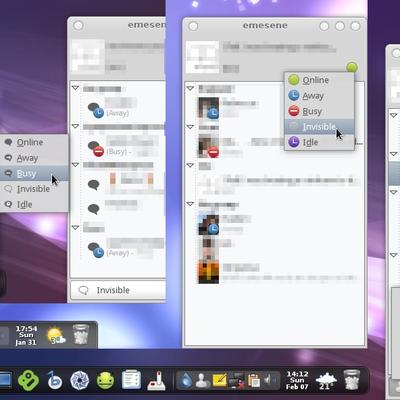
Task: Choose Idle with the purple clock icon
Action: tap(319, 142)
